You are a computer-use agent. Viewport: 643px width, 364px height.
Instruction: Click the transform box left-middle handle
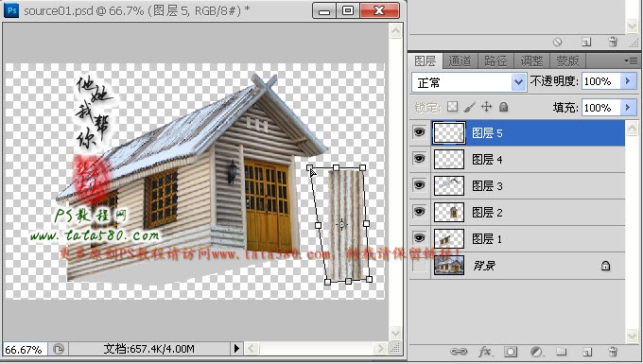tap(318, 225)
